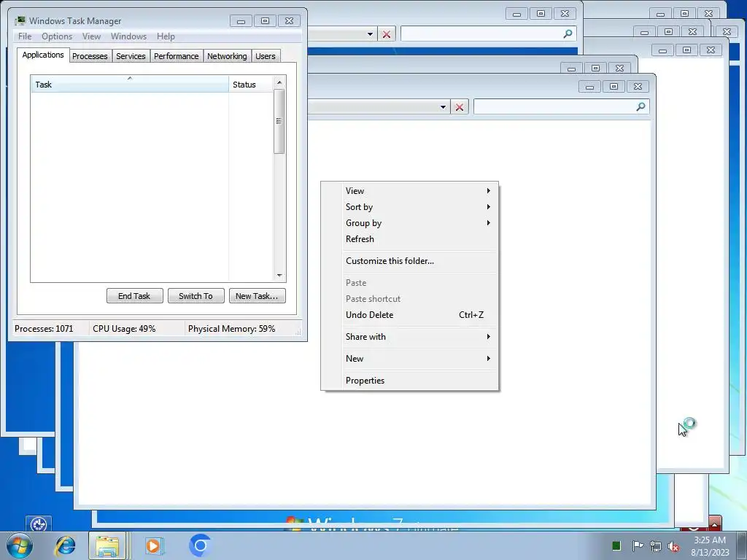
Task: Click the End Task button
Action: (134, 296)
